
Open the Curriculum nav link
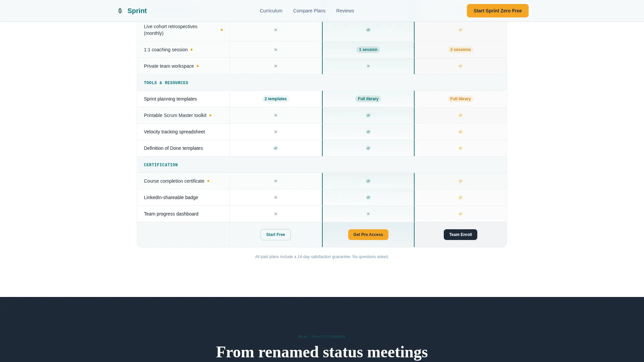coord(271,11)
